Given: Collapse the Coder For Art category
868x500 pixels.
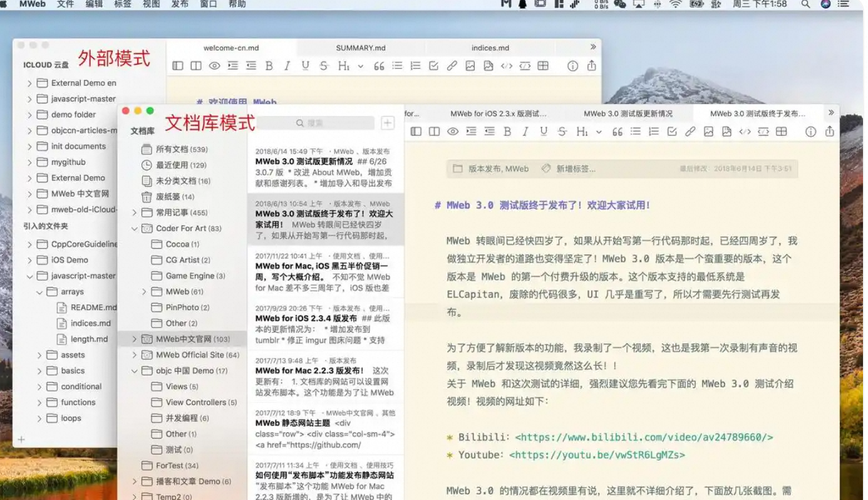Looking at the screenshot, I should tap(134, 229).
